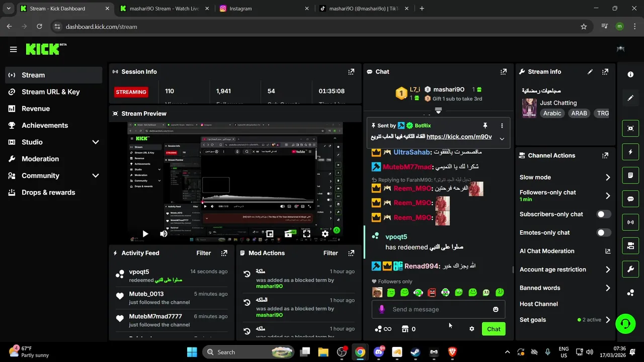Open Followers-only chat options
The width and height of the screenshot is (644, 362).
565,196
